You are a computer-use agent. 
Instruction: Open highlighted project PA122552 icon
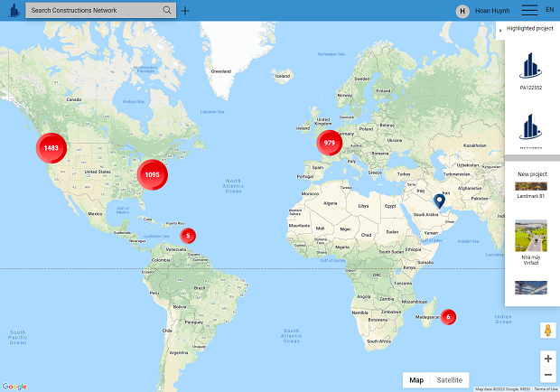531,65
